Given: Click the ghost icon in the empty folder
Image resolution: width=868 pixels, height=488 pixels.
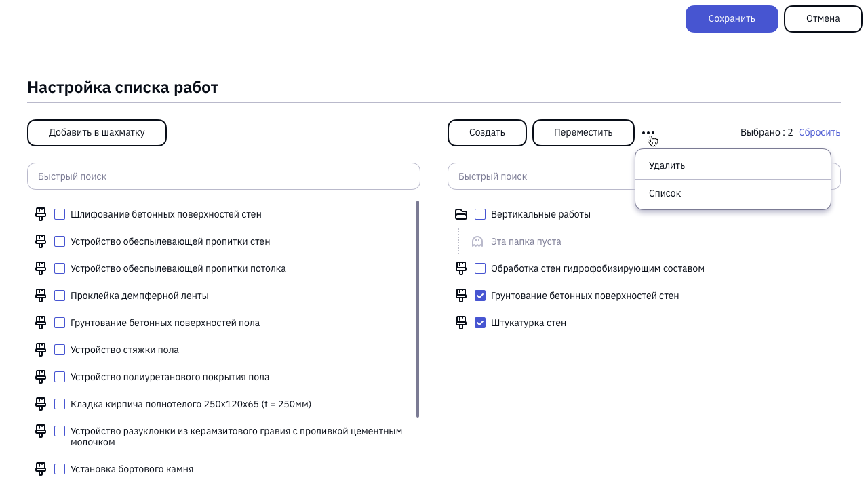Looking at the screenshot, I should pyautogui.click(x=477, y=241).
